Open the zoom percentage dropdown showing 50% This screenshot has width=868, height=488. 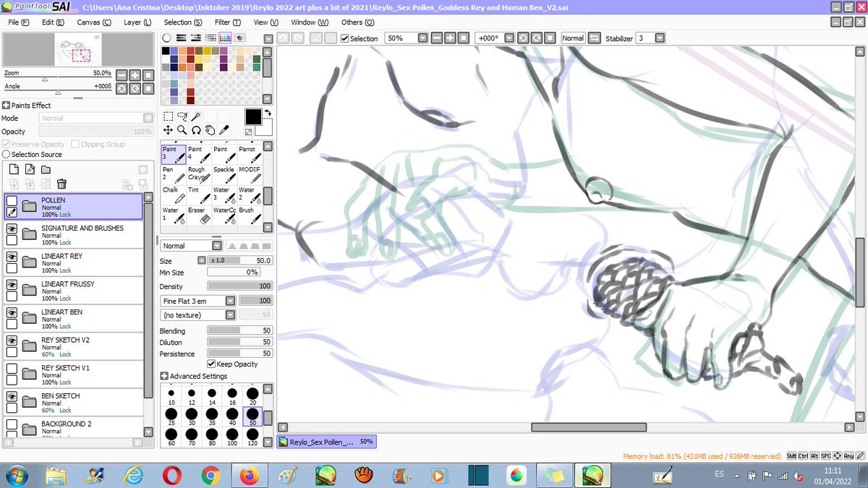point(423,38)
